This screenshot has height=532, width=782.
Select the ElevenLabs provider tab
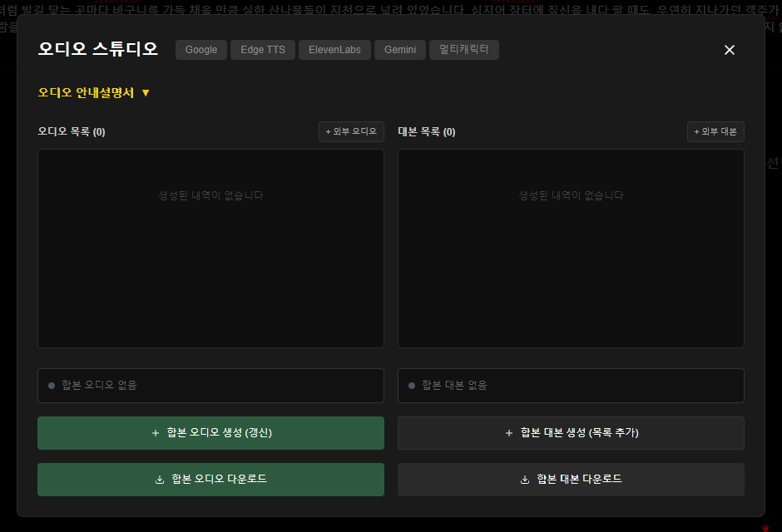[x=334, y=50]
